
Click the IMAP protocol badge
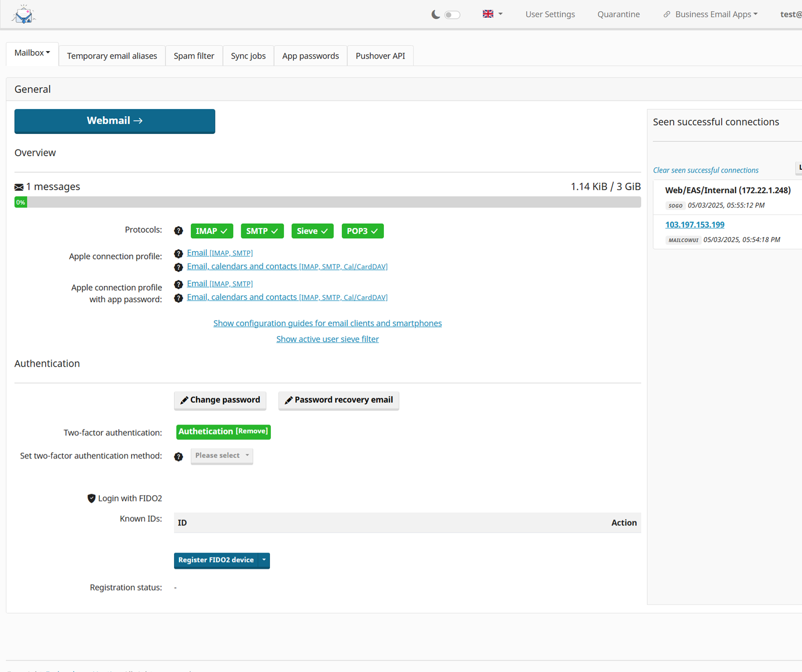pyautogui.click(x=212, y=231)
